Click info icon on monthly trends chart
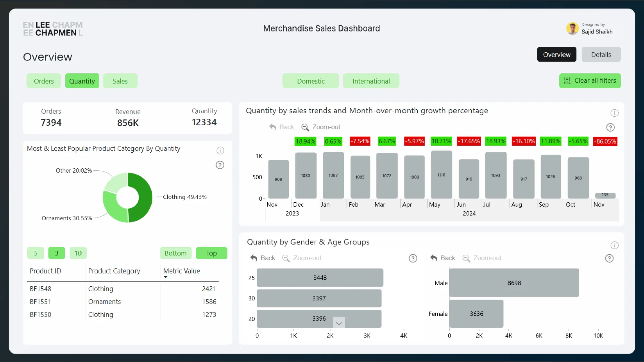The image size is (644, 362). coord(614,113)
